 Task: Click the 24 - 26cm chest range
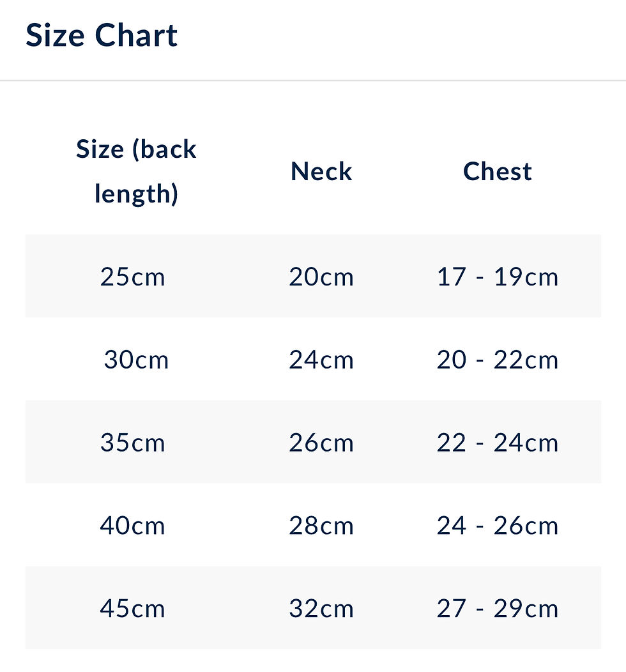click(498, 526)
